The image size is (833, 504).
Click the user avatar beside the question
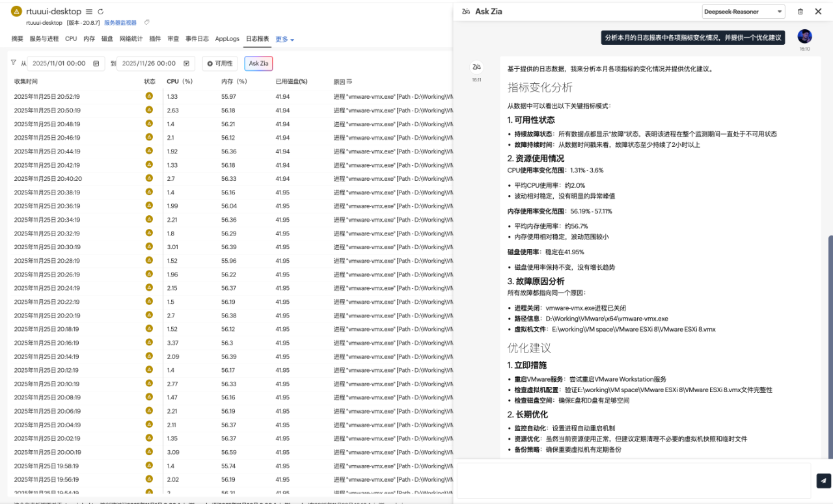tap(805, 36)
